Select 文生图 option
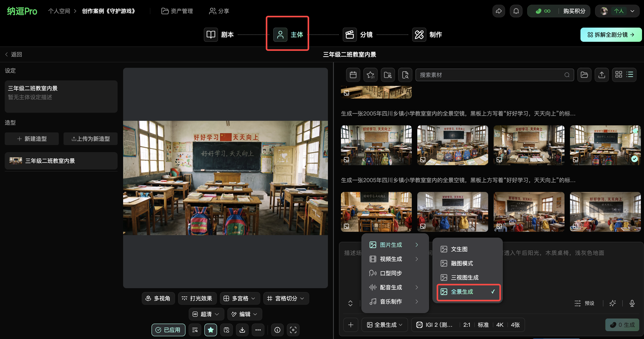Image resolution: width=644 pixels, height=339 pixels. point(467,249)
